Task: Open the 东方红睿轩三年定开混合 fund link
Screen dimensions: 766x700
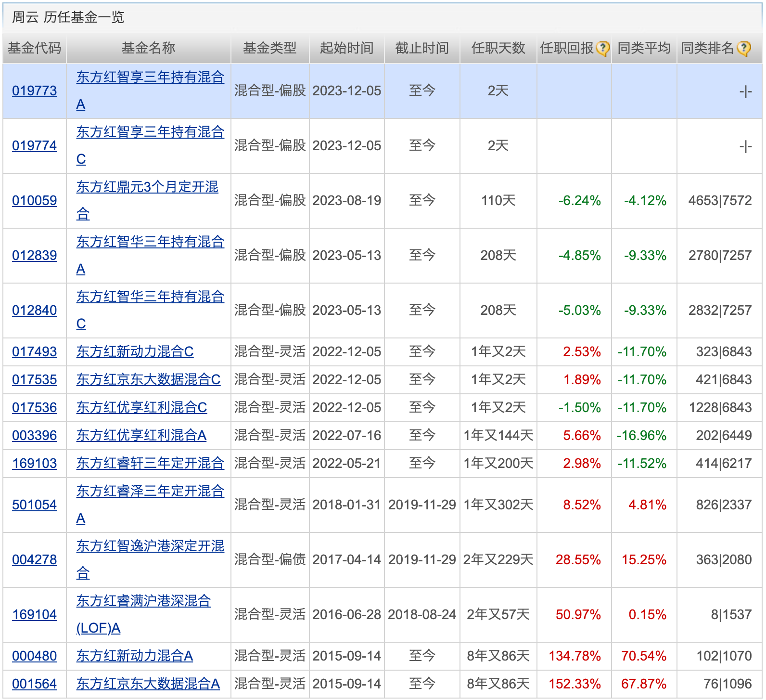Action: click(x=150, y=464)
